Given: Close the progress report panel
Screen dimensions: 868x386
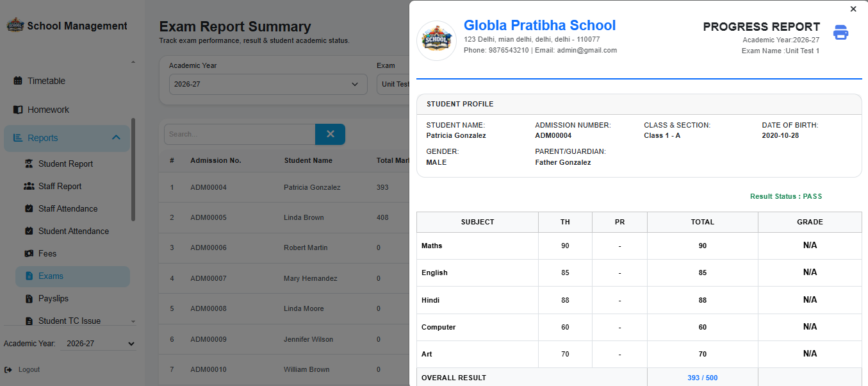Looking at the screenshot, I should 853,9.
